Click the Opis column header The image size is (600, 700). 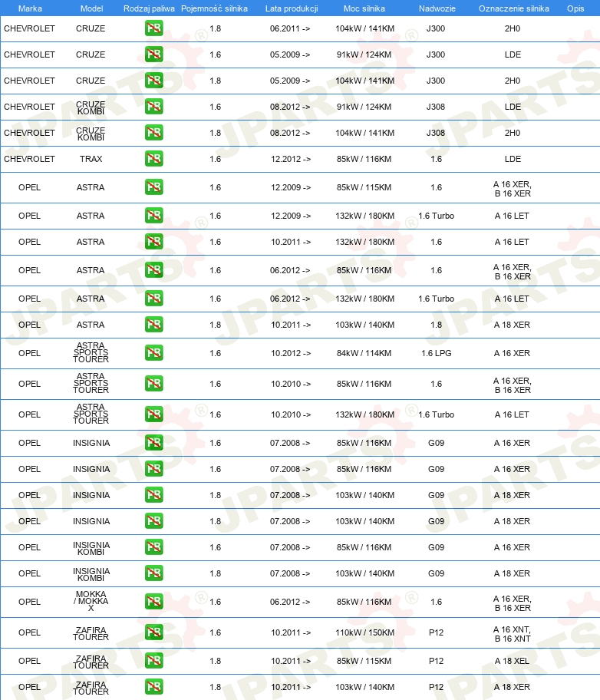coord(575,8)
